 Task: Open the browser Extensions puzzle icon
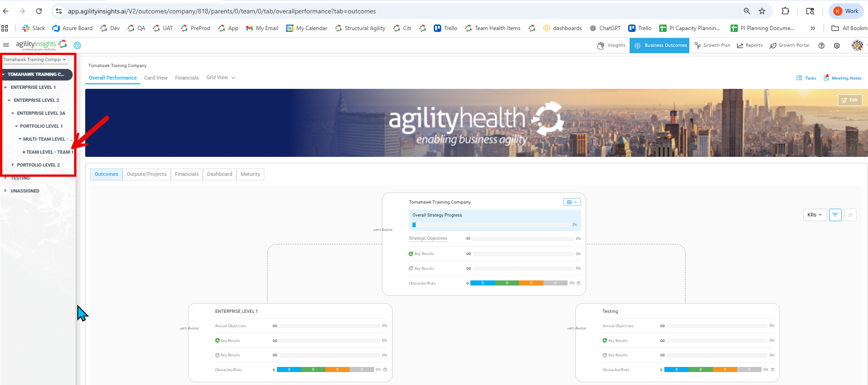(785, 11)
